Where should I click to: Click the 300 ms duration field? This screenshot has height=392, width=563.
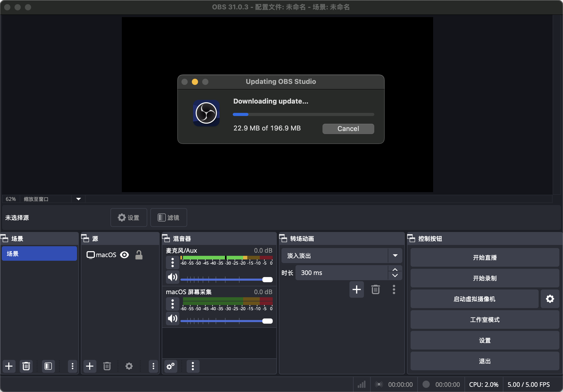342,273
